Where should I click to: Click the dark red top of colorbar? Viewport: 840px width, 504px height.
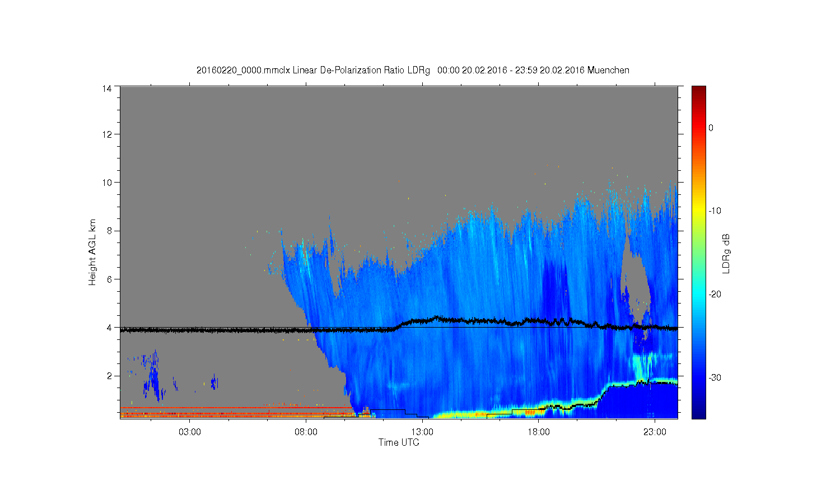click(x=699, y=92)
